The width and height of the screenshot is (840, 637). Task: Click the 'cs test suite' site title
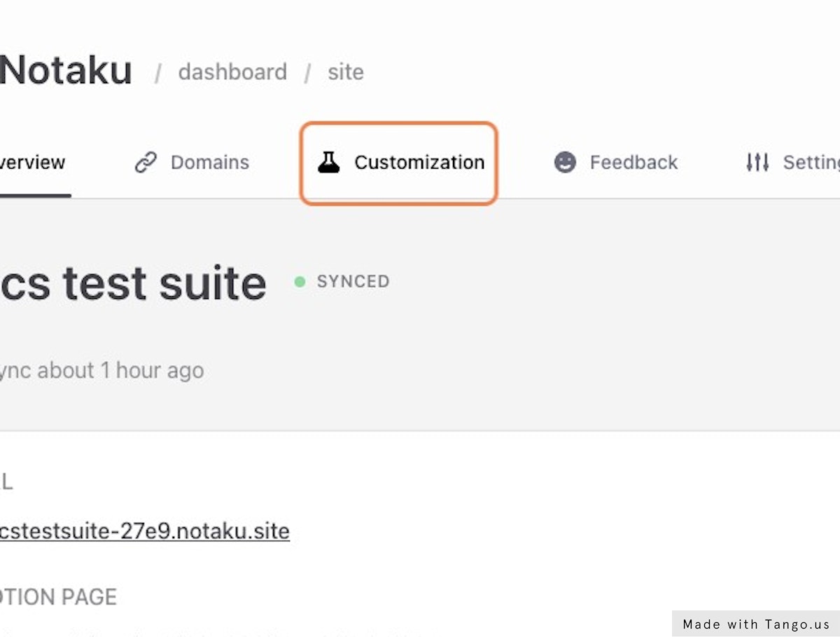(133, 283)
